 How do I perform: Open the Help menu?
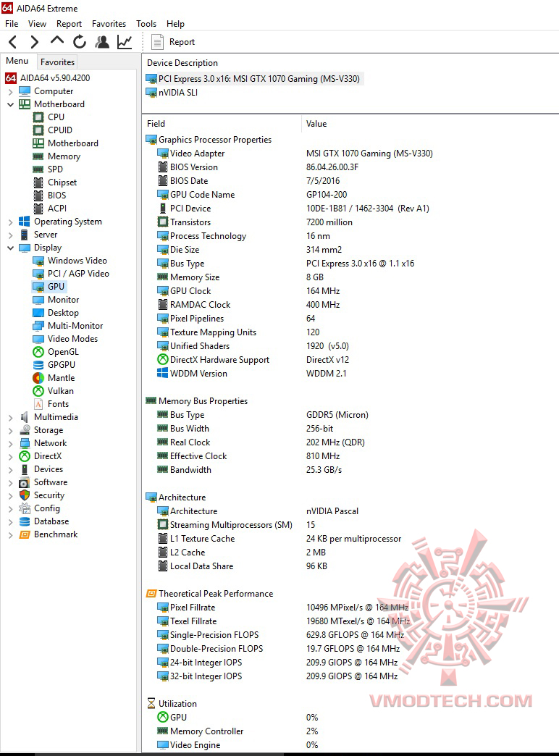click(x=175, y=24)
